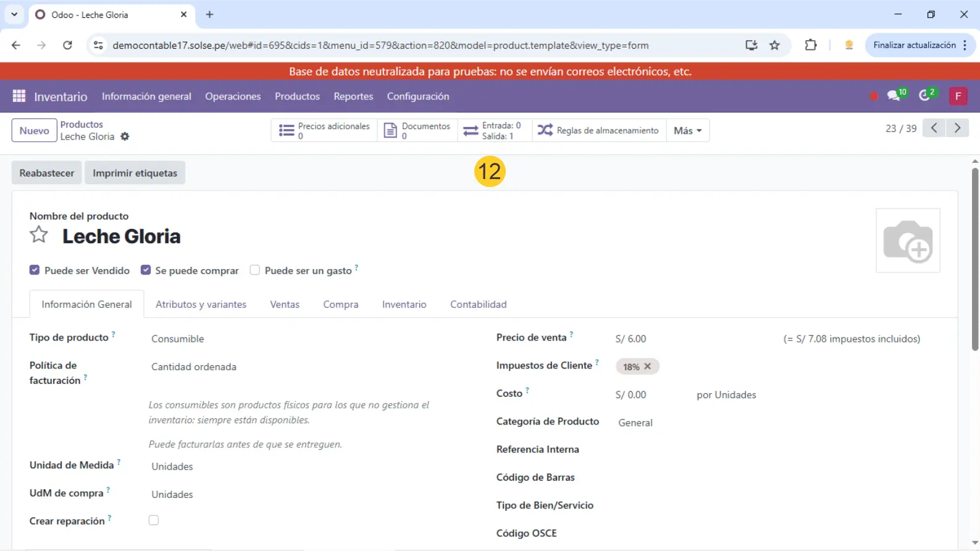The width and height of the screenshot is (980, 551).
Task: Click Nuevo button
Action: [34, 130]
